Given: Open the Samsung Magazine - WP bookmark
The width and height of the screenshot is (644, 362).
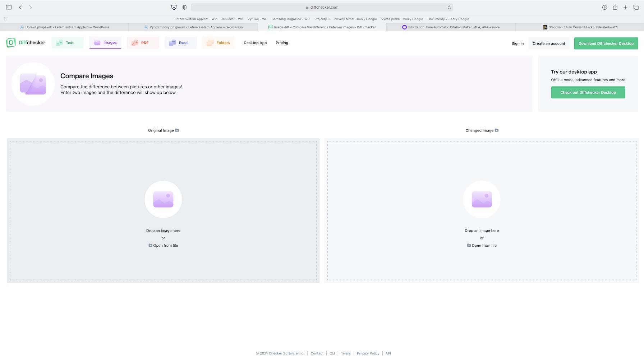Looking at the screenshot, I should point(290,19).
